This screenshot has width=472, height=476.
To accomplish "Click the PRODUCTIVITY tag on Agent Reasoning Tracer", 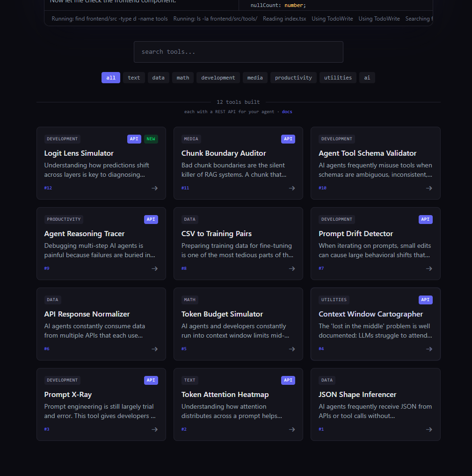I will pyautogui.click(x=64, y=219).
